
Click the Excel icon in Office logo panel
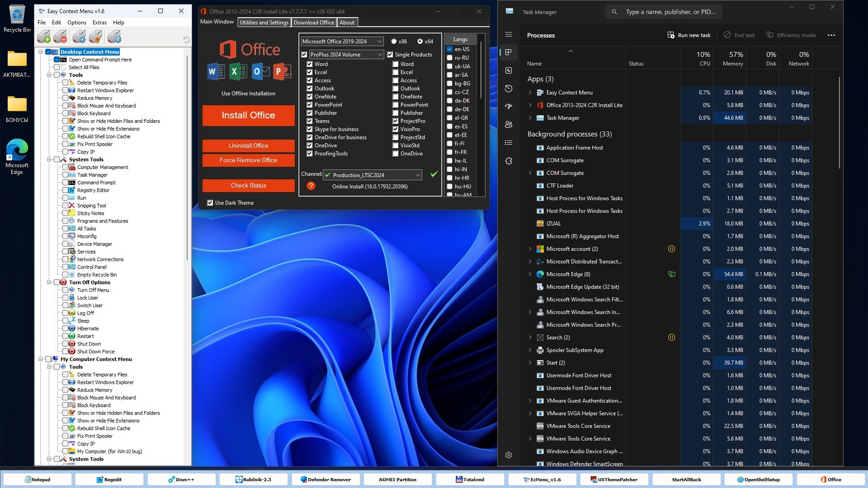pos(238,71)
